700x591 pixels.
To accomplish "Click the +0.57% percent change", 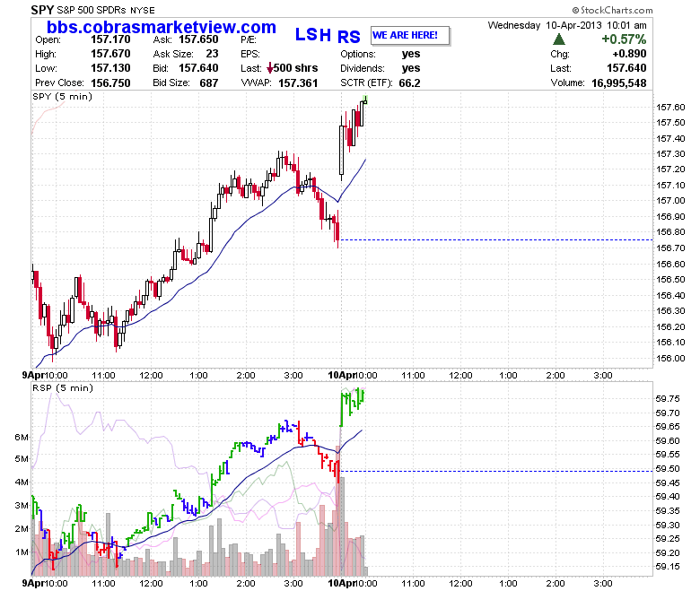I will pos(624,39).
